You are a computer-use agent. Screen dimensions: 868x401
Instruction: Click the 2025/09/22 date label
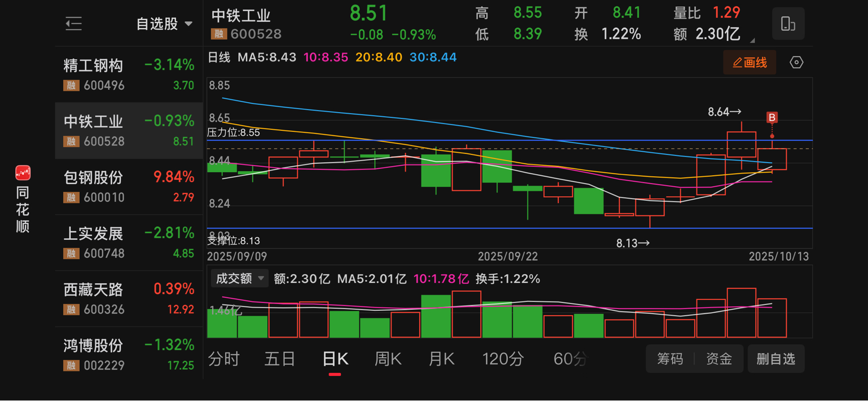pyautogui.click(x=508, y=257)
